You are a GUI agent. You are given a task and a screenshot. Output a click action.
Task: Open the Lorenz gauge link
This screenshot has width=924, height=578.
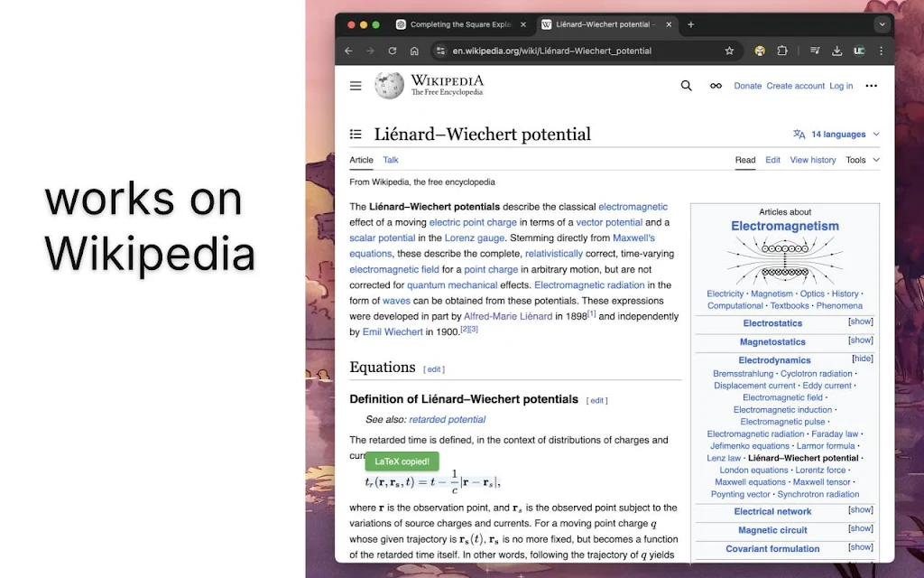point(475,238)
